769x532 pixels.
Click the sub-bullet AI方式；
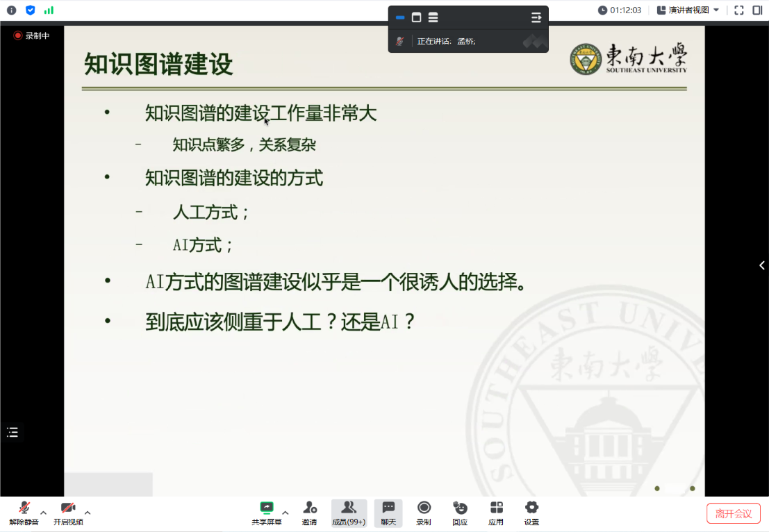tap(203, 244)
